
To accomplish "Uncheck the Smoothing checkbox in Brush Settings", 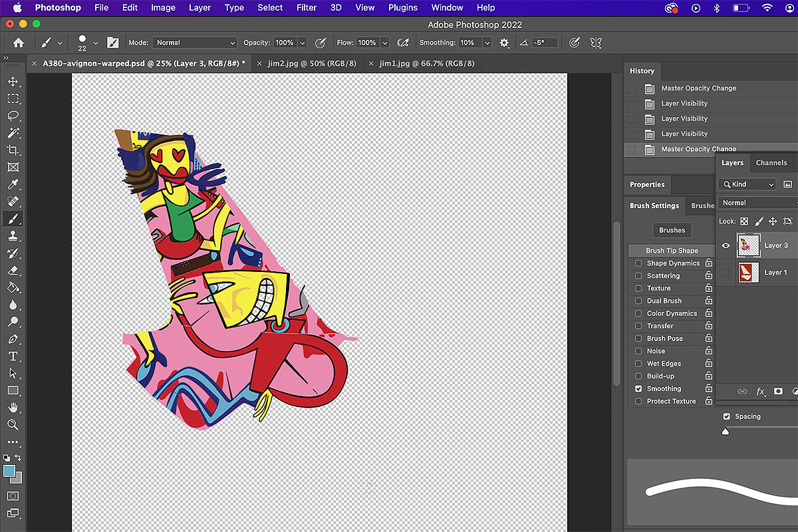I will pos(638,389).
